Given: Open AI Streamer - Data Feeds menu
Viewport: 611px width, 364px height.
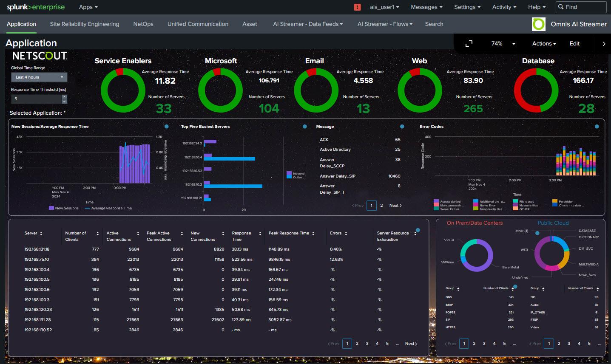Looking at the screenshot, I should 308,24.
